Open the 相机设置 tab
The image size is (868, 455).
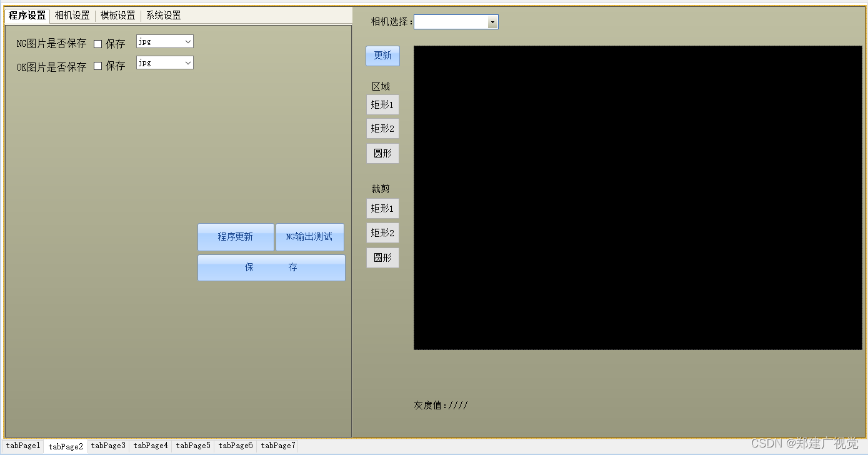[x=72, y=16]
